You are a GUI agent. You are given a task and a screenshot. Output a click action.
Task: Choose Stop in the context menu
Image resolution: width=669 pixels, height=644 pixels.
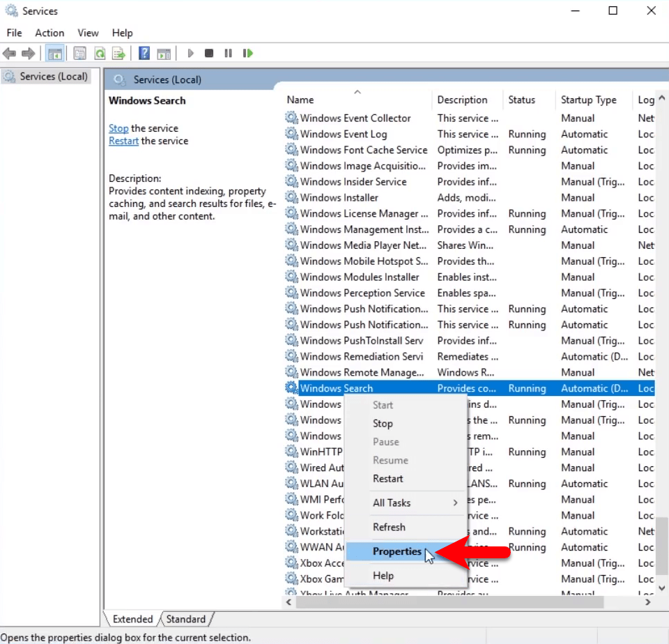pyautogui.click(x=406, y=423)
